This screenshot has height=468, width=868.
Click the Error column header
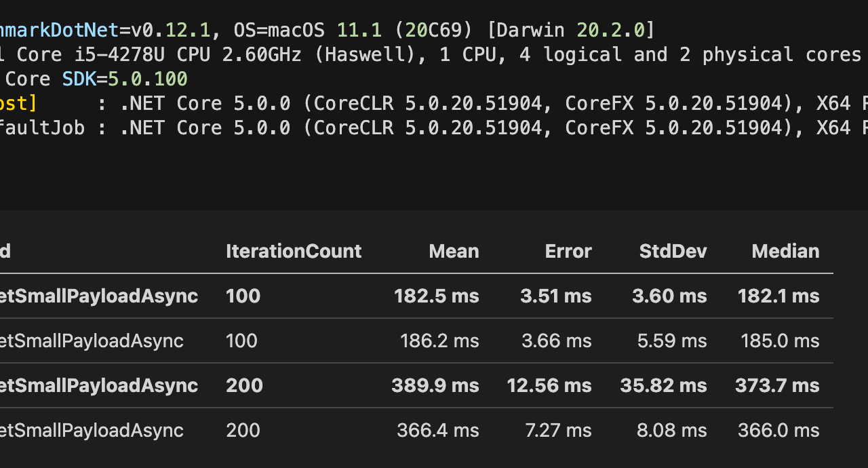[568, 252]
